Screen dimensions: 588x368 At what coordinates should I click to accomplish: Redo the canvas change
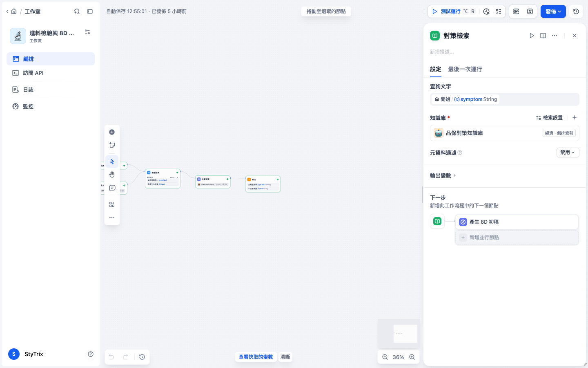(125, 357)
